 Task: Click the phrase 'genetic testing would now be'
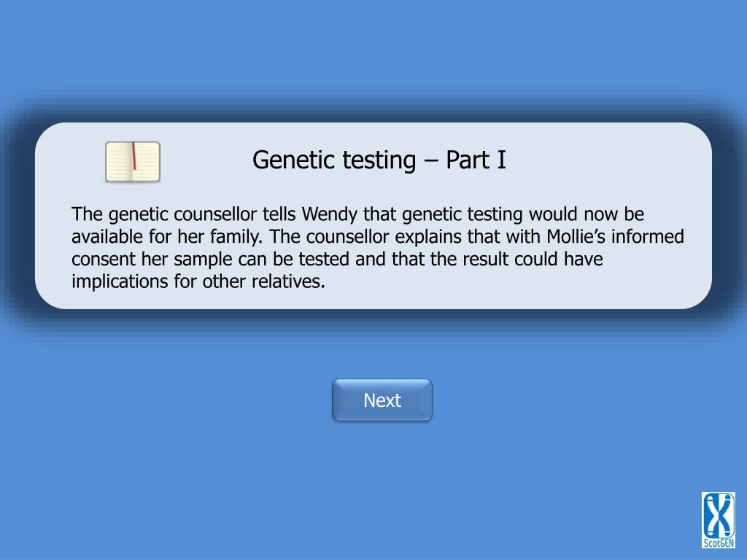click(523, 214)
